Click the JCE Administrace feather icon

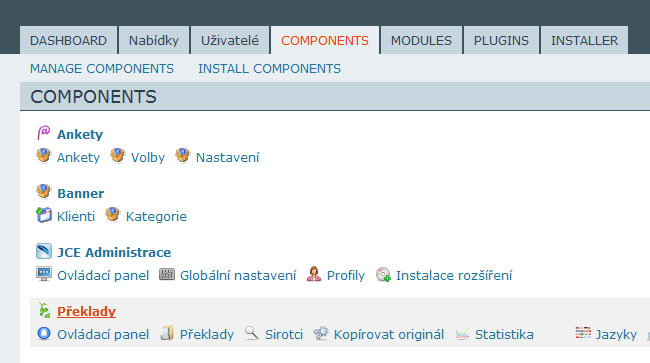coord(44,251)
